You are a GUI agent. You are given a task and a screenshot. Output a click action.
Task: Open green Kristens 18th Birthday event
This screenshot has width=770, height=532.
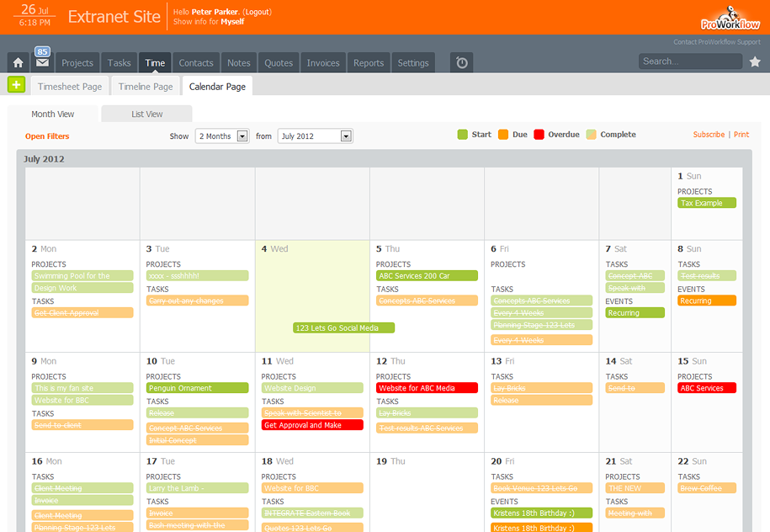tap(542, 513)
